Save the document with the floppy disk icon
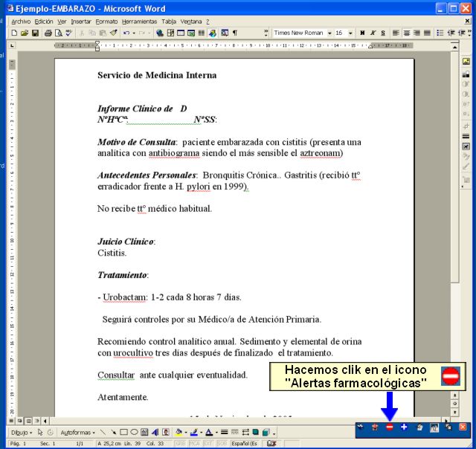This screenshot has height=449, width=476. tap(35, 33)
